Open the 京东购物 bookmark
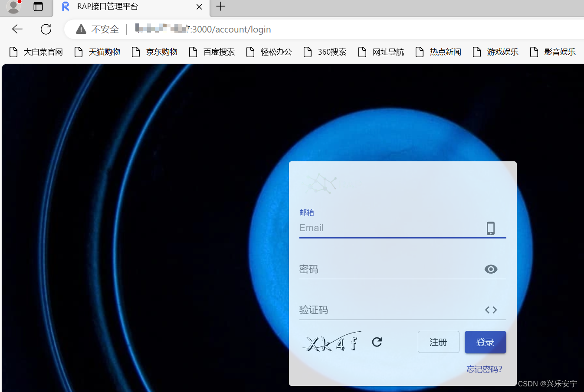Viewport: 584px width, 392px height. pyautogui.click(x=155, y=52)
